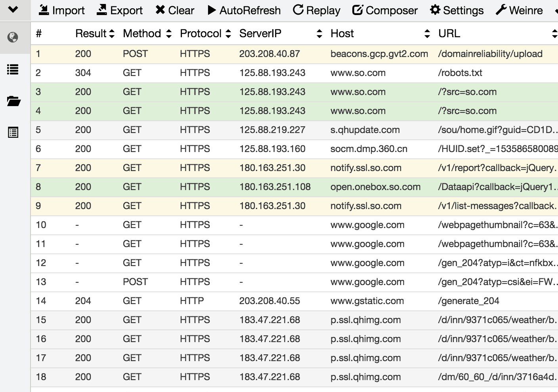Screen dimensions: 558x392
Task: Toggle AutoRefresh on the session list
Action: tap(244, 10)
